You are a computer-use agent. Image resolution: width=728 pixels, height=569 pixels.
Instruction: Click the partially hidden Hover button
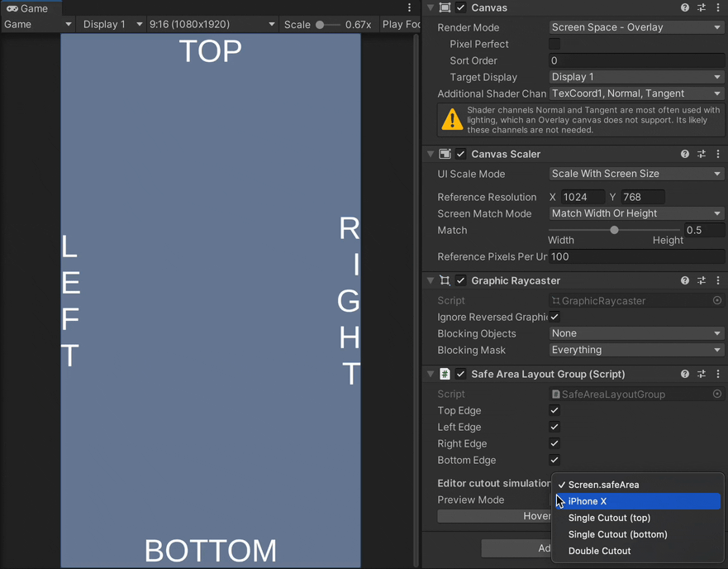click(494, 516)
